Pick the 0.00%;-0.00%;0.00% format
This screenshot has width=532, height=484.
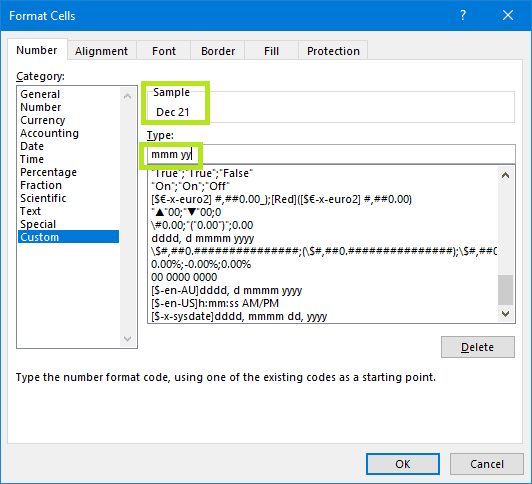pos(201,264)
